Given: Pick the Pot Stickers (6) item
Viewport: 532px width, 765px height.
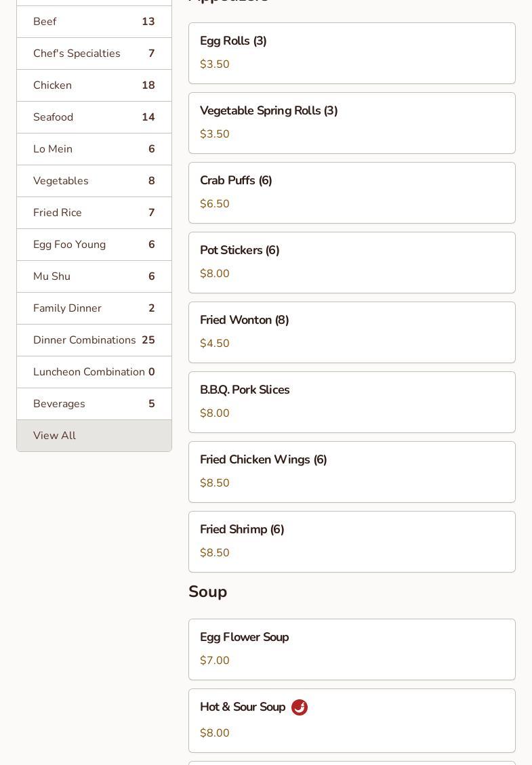Looking at the screenshot, I should [x=352, y=262].
